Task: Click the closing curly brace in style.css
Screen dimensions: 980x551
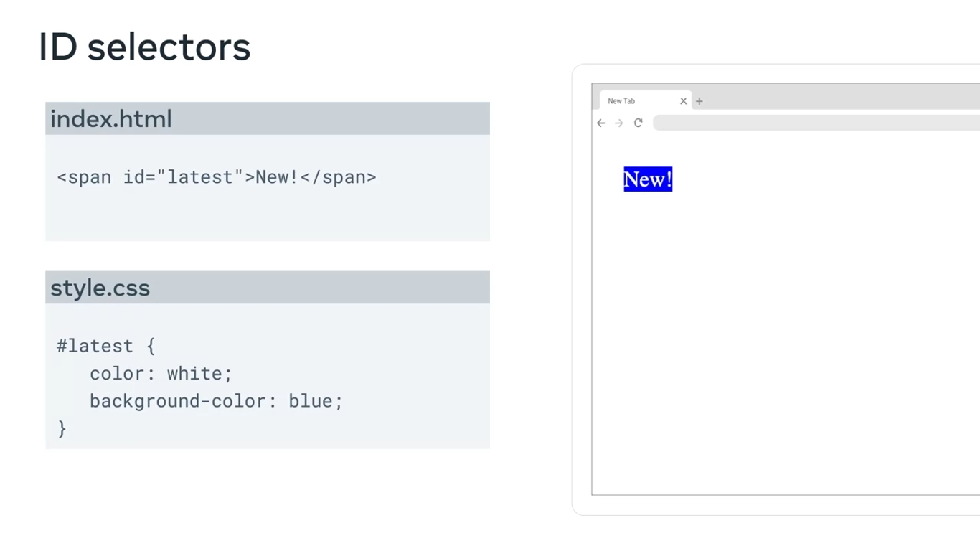Action: point(62,428)
